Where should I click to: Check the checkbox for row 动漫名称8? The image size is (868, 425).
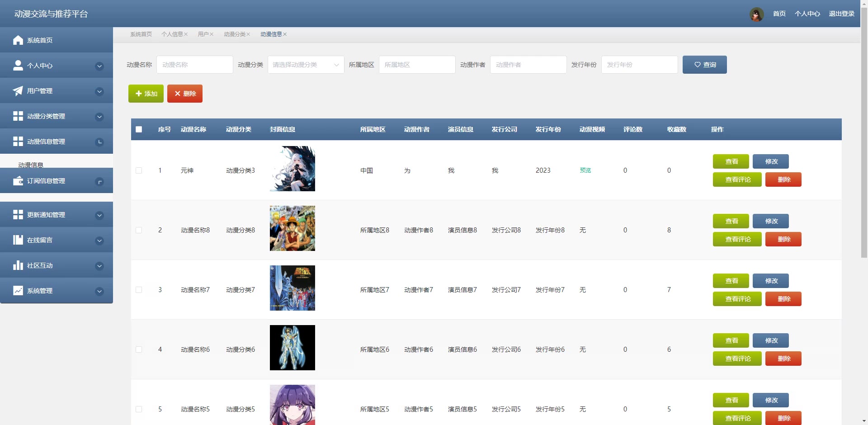[139, 230]
